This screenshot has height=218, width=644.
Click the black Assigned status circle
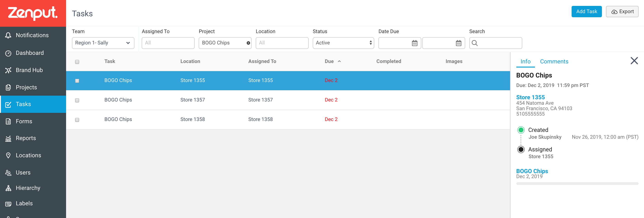(521, 149)
